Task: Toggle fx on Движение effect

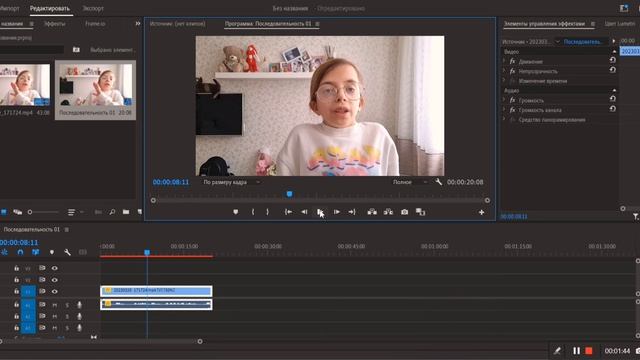Action: (512, 62)
